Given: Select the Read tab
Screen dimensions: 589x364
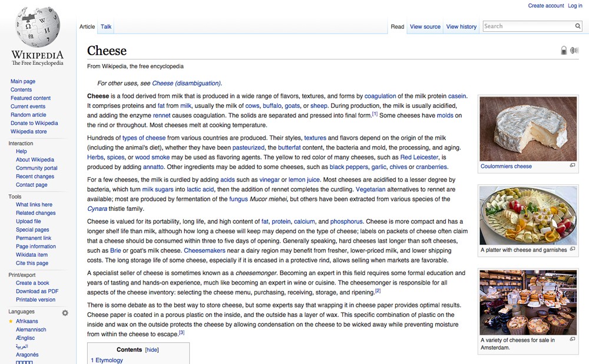Looking at the screenshot, I should (x=398, y=27).
